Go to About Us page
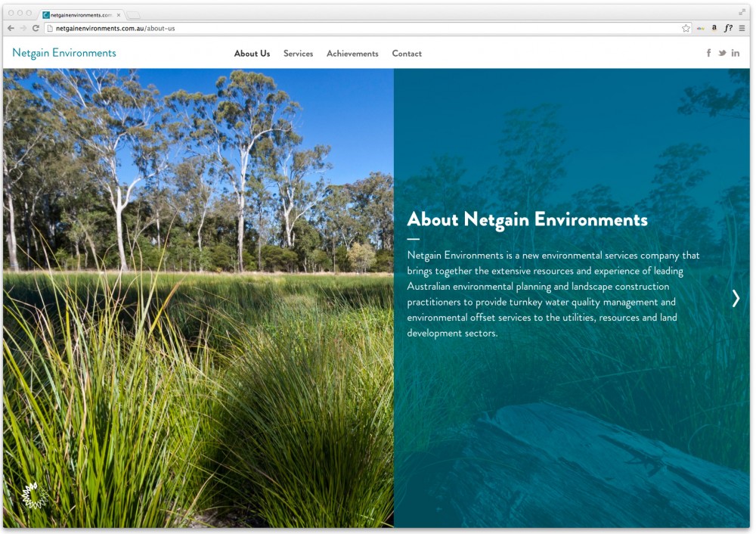Image resolution: width=756 pixels, height=534 pixels. point(253,54)
